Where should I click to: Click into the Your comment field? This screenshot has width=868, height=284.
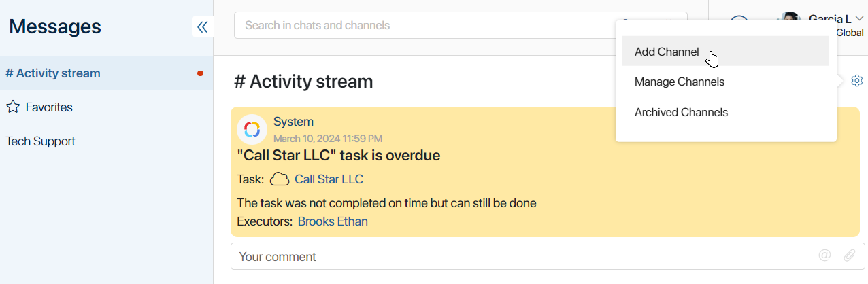click(524, 256)
